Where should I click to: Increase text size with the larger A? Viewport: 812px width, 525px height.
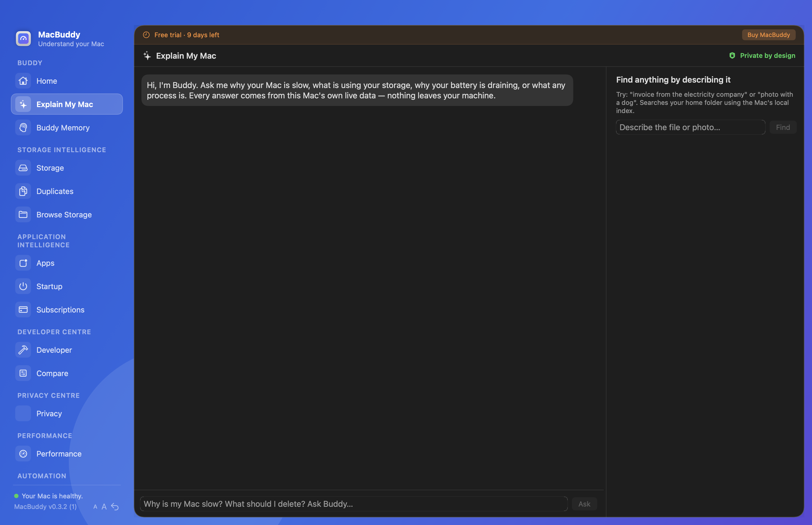[104, 507]
